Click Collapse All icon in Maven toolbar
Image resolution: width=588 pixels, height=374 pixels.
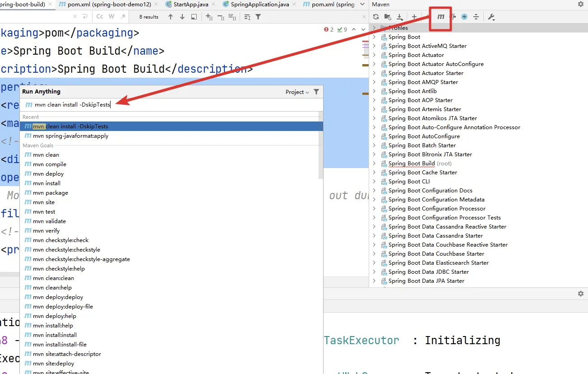click(476, 17)
